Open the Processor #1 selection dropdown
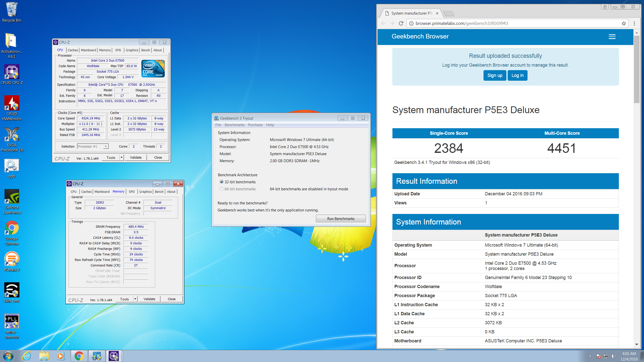This screenshot has height=362, width=644. coord(93,146)
